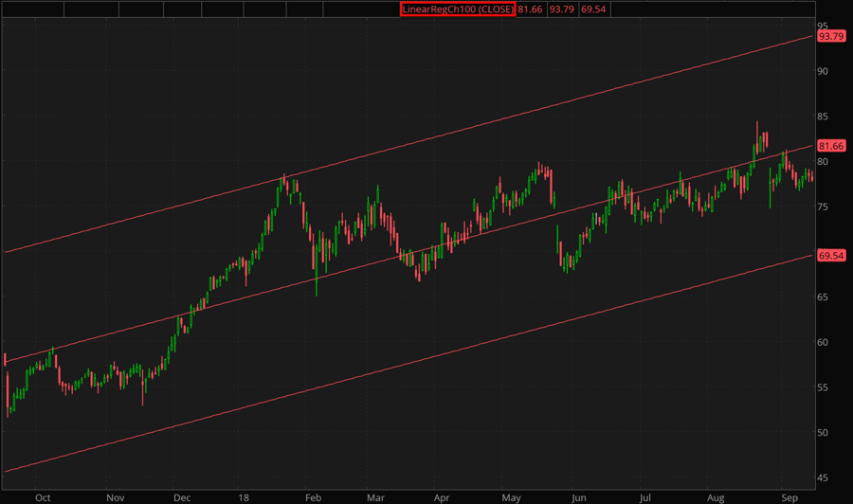
Task: Click the LinearRegCh100 (CLOSE) study label
Action: click(457, 9)
